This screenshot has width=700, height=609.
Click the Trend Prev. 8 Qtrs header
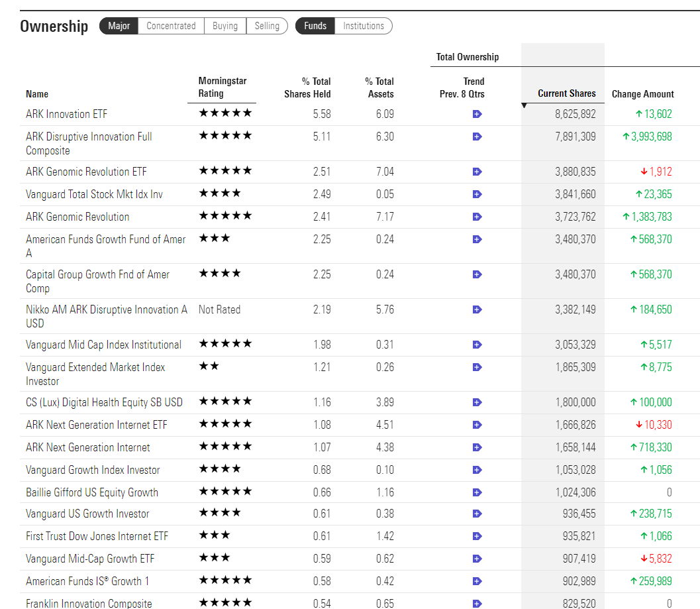[462, 87]
